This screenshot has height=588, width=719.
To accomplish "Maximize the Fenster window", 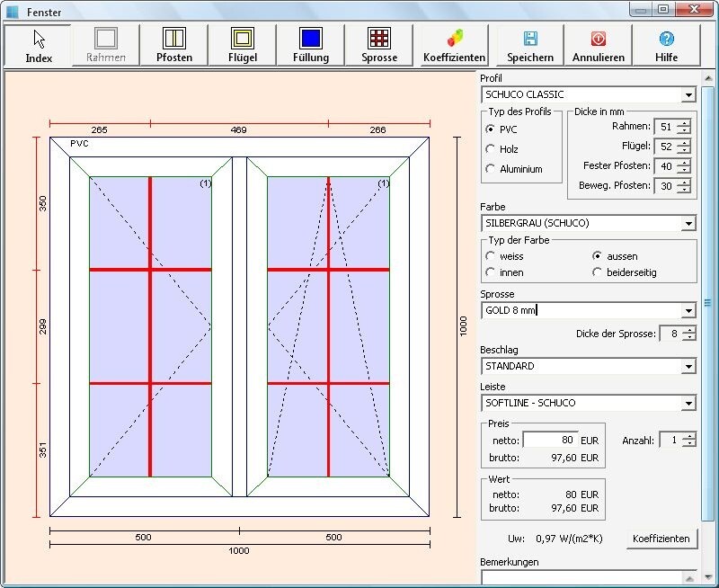I will [663, 9].
